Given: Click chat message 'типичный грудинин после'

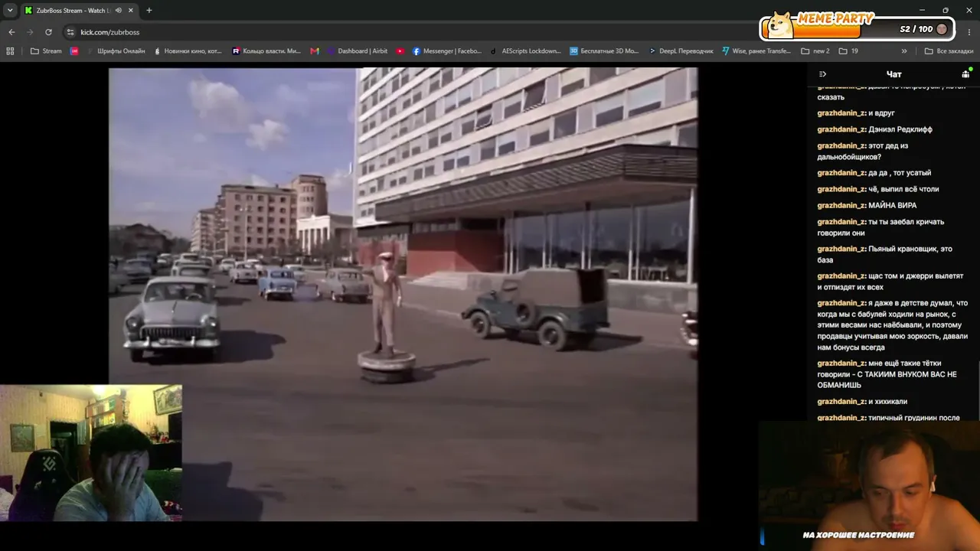Looking at the screenshot, I should [x=888, y=418].
